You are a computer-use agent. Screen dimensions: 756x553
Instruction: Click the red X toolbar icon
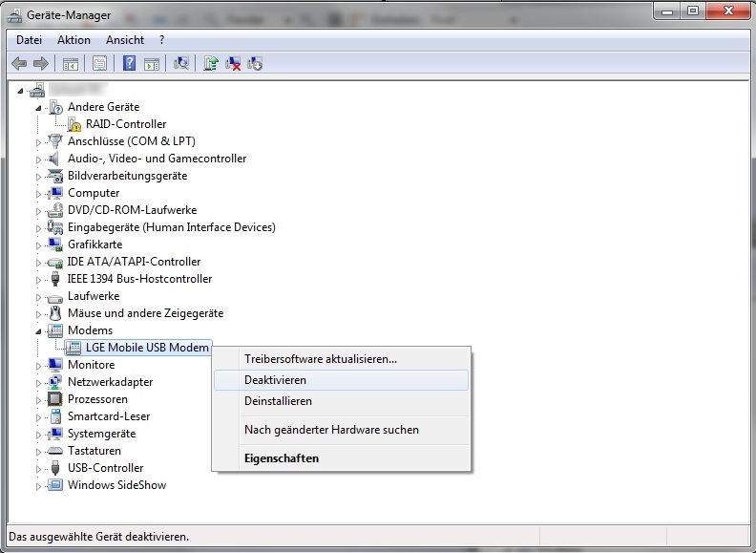pos(233,64)
